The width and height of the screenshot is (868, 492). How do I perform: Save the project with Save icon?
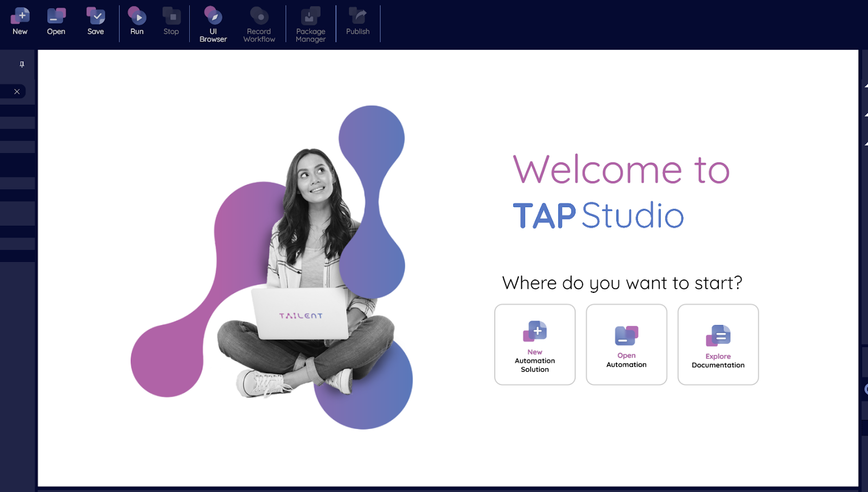[x=95, y=22]
